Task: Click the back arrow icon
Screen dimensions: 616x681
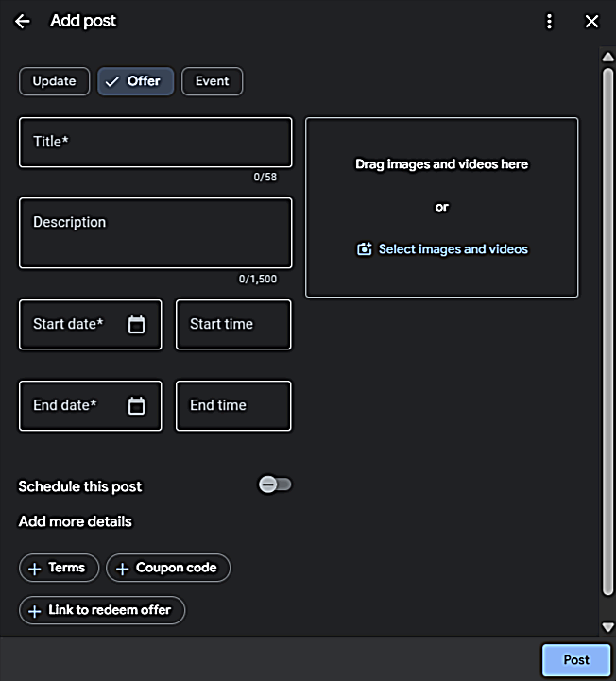Action: point(23,22)
